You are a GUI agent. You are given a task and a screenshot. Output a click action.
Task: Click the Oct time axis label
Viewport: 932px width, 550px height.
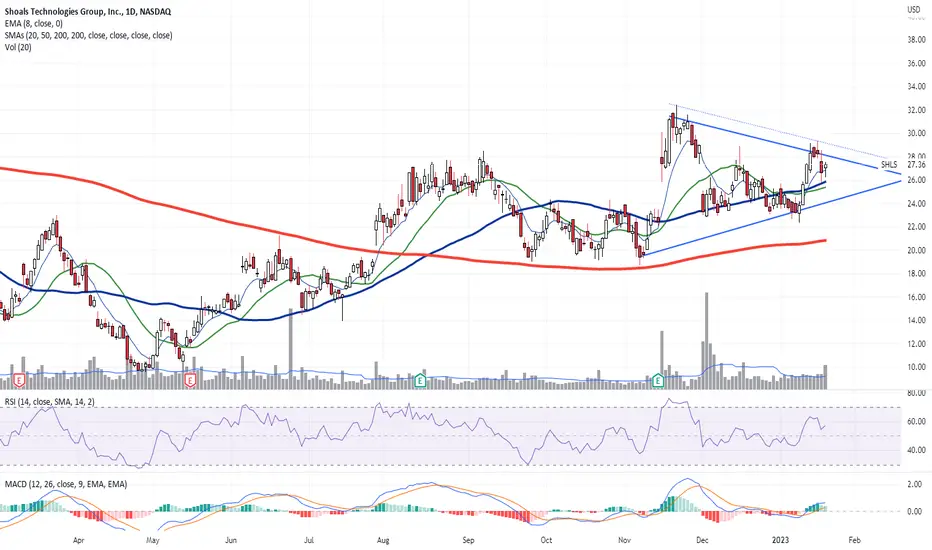click(546, 540)
